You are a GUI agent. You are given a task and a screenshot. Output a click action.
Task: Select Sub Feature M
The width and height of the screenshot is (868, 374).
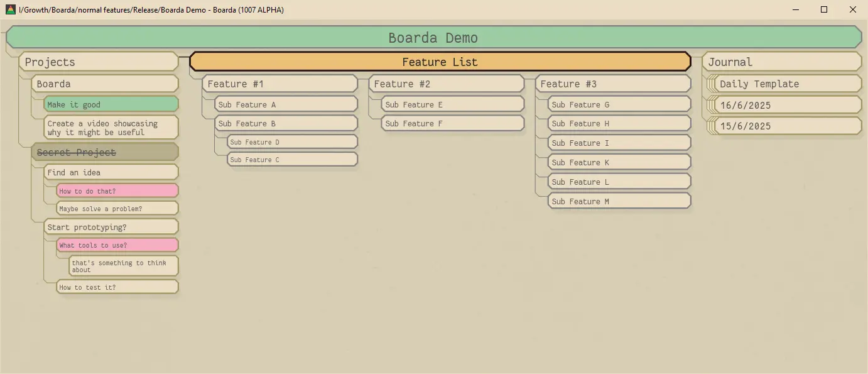pyautogui.click(x=619, y=201)
